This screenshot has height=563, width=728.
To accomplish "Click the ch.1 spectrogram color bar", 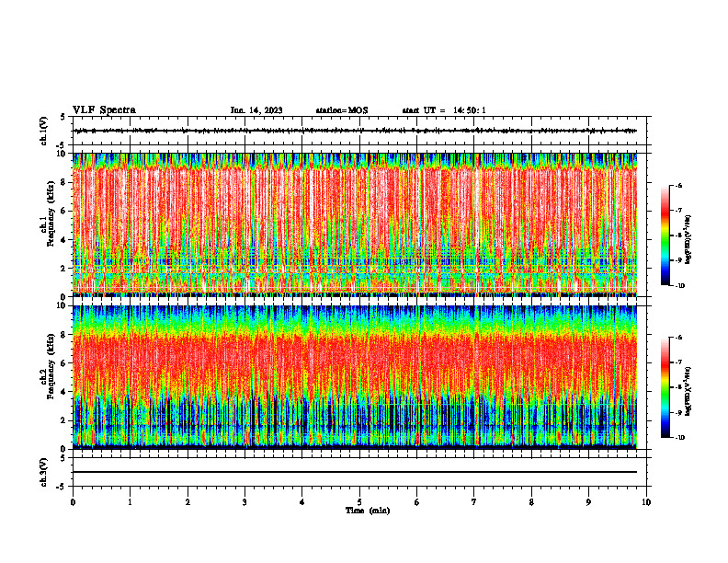I will (665, 236).
